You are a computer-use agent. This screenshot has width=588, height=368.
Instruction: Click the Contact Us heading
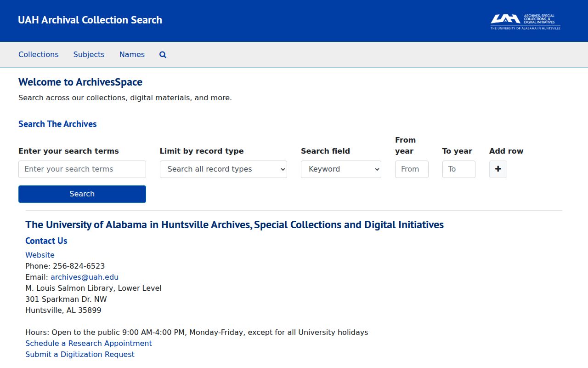click(46, 241)
